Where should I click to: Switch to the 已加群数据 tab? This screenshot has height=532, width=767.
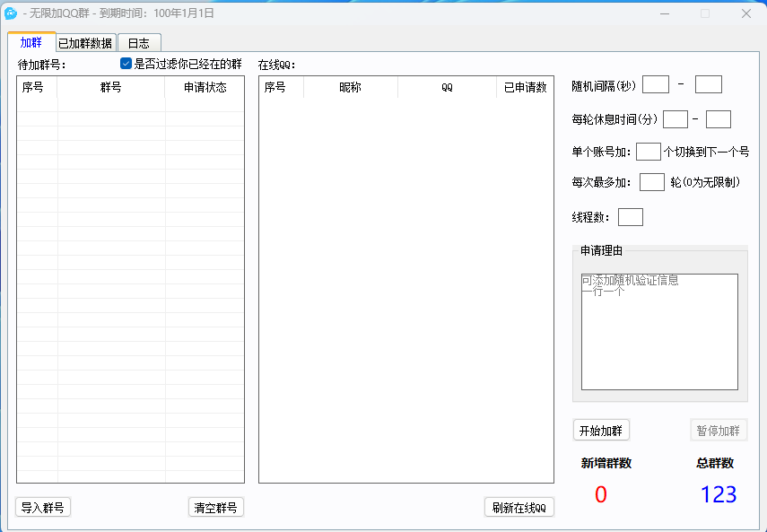(x=85, y=43)
